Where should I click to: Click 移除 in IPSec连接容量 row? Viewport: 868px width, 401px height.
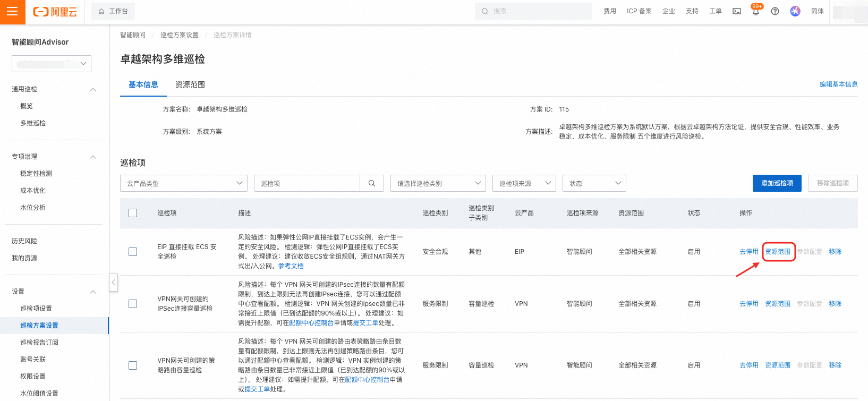point(835,304)
